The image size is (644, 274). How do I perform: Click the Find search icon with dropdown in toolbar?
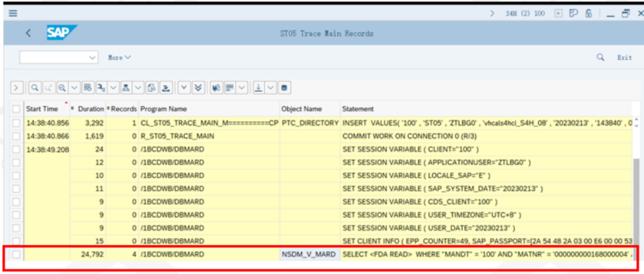point(63,88)
